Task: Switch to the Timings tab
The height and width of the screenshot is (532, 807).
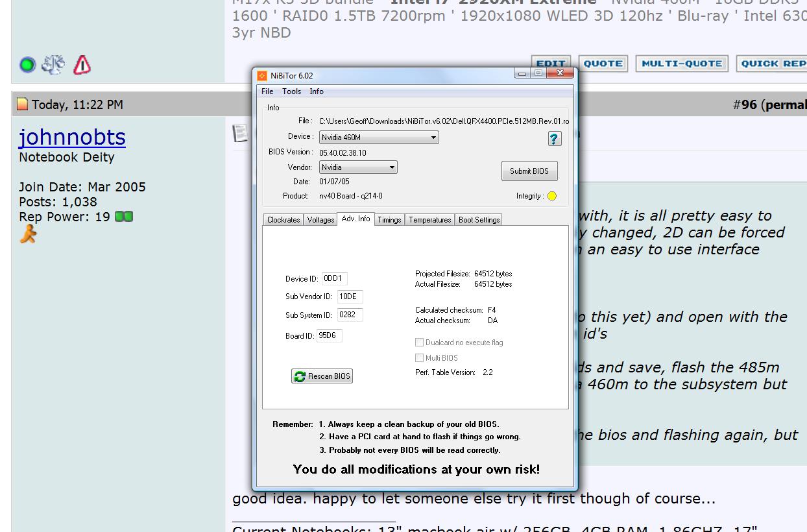Action: [x=389, y=220]
